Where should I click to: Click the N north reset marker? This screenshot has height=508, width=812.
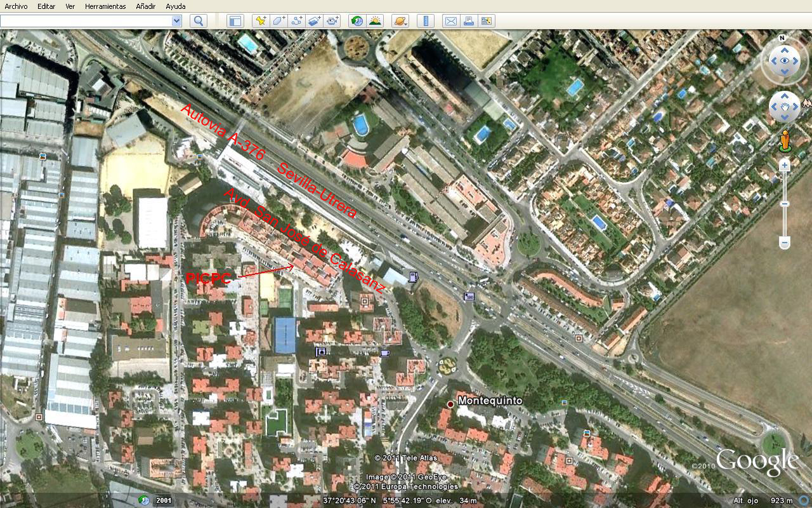coord(782,37)
